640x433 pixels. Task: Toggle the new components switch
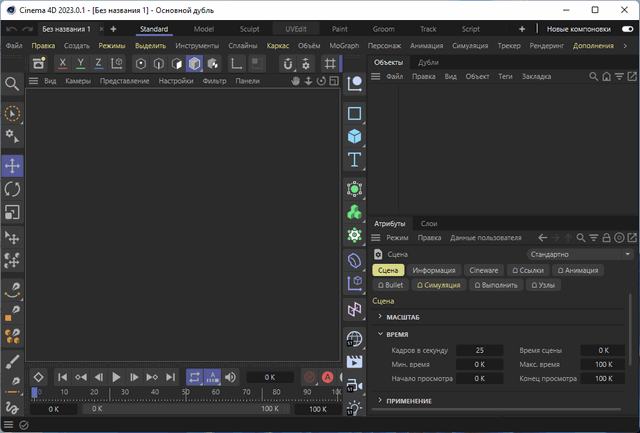point(627,29)
